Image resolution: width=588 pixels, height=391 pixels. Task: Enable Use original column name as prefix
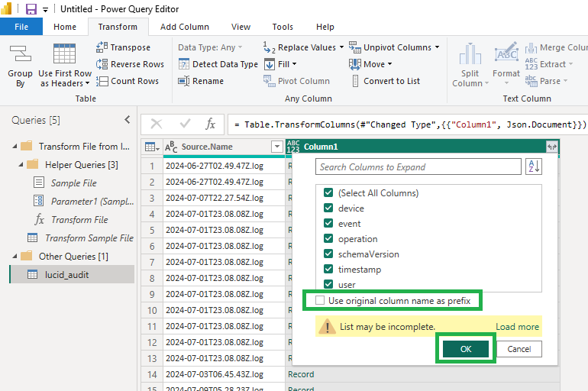[320, 300]
